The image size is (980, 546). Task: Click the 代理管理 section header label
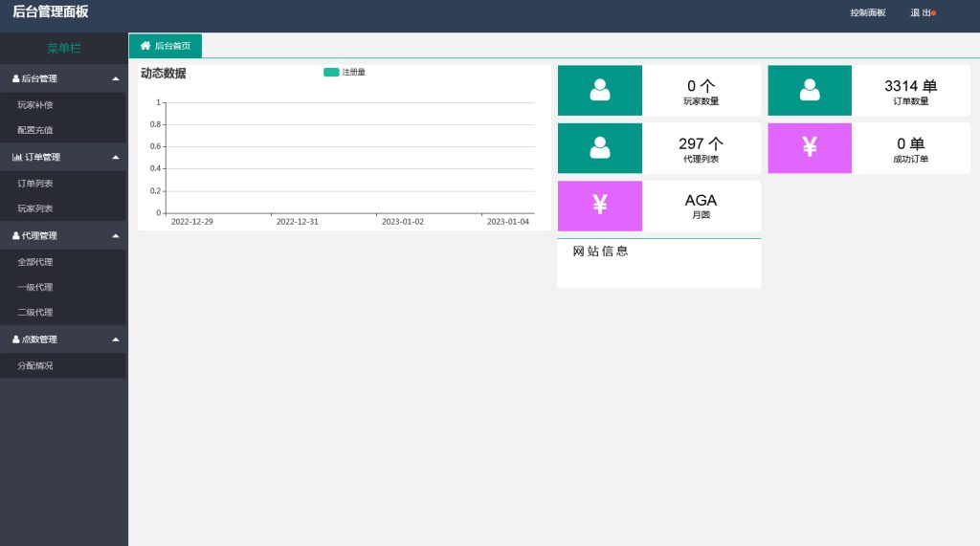(39, 236)
